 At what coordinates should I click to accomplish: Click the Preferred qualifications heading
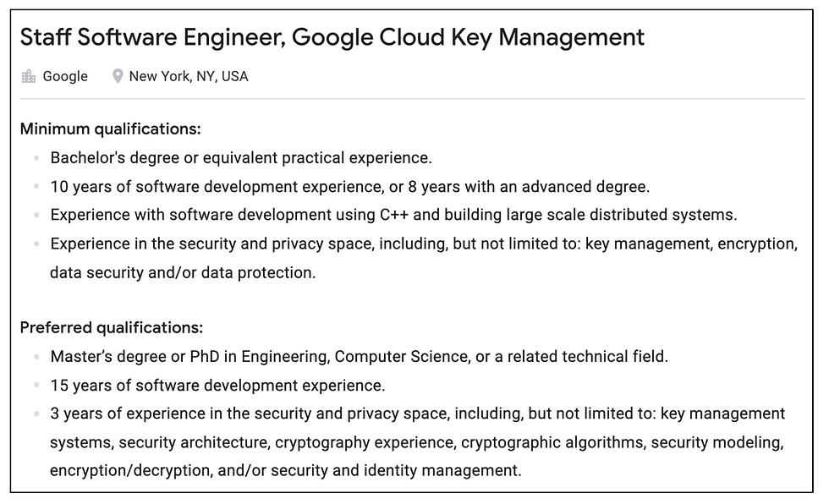point(112,327)
